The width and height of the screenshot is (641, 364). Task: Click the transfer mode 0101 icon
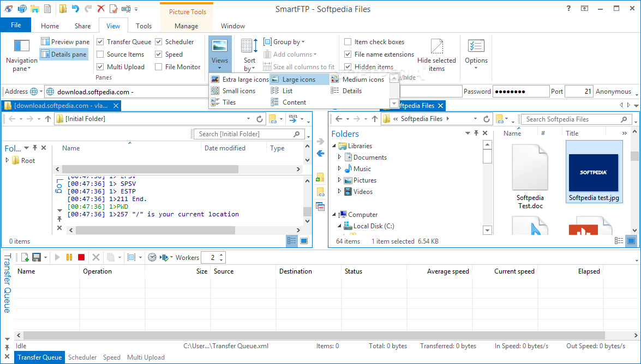(293, 118)
